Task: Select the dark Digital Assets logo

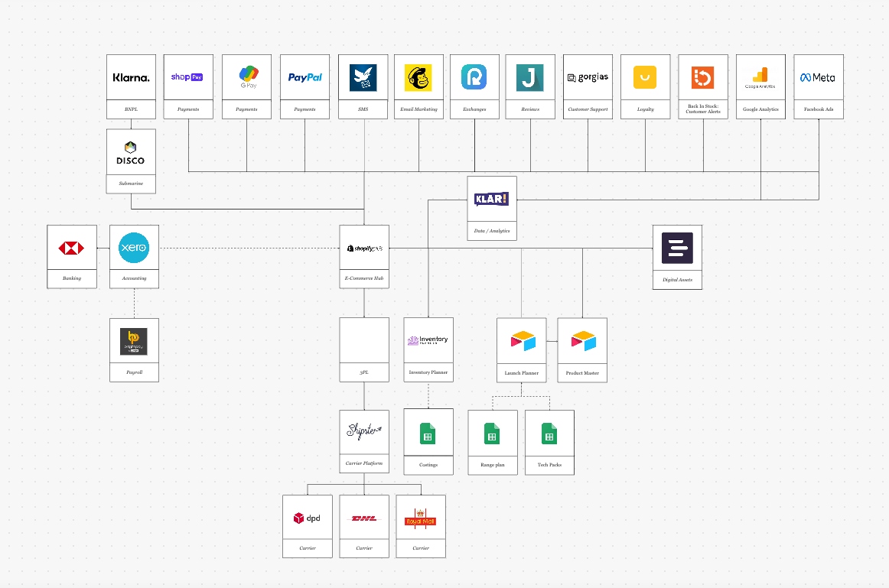Action: pyautogui.click(x=677, y=248)
